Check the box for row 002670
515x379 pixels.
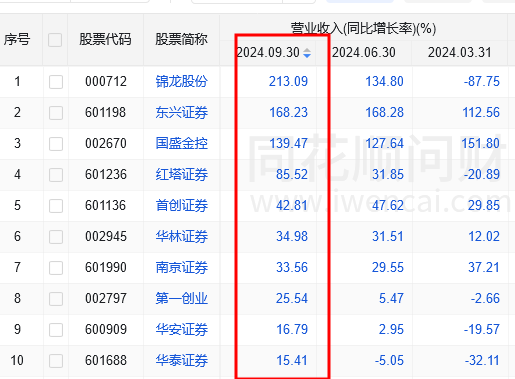point(56,144)
